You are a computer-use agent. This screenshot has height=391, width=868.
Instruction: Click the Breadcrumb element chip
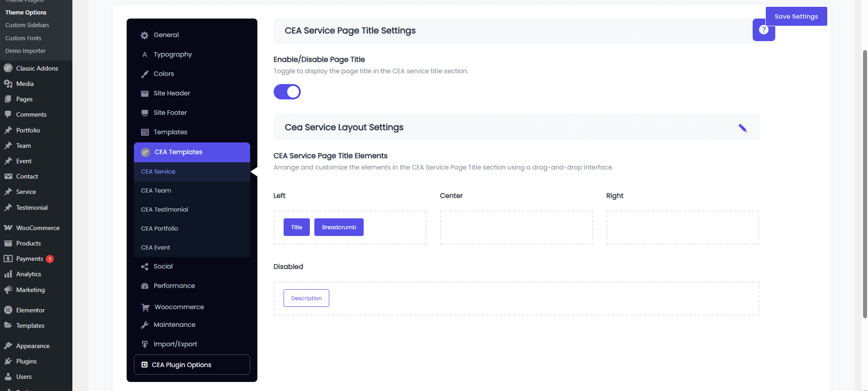click(x=339, y=227)
